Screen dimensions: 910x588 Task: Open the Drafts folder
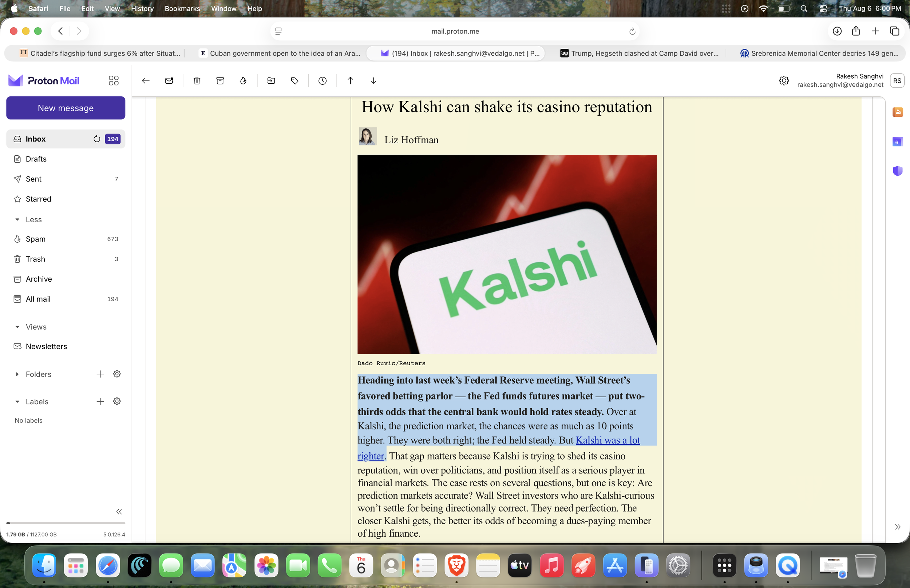pos(66,159)
